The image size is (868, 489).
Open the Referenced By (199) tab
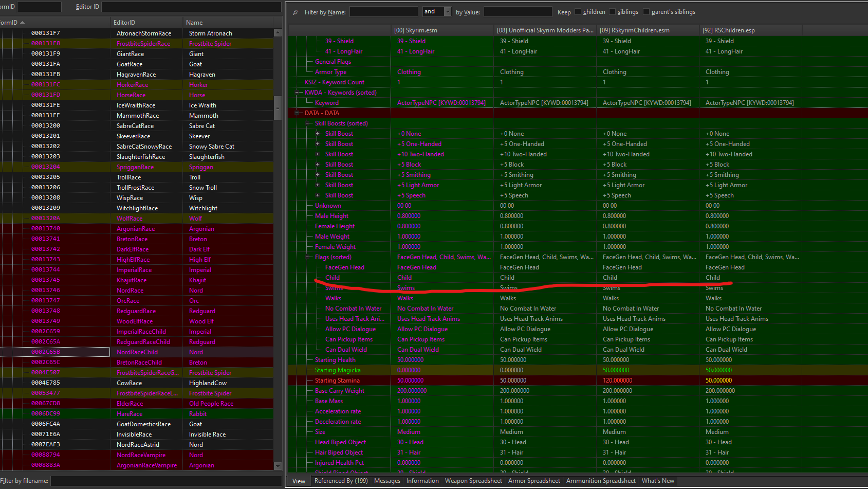(x=341, y=481)
